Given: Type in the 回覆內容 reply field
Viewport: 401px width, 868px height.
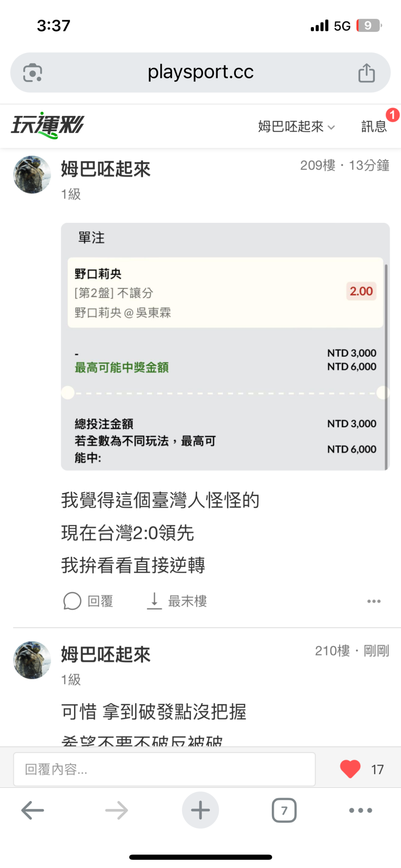Looking at the screenshot, I should click(x=164, y=769).
